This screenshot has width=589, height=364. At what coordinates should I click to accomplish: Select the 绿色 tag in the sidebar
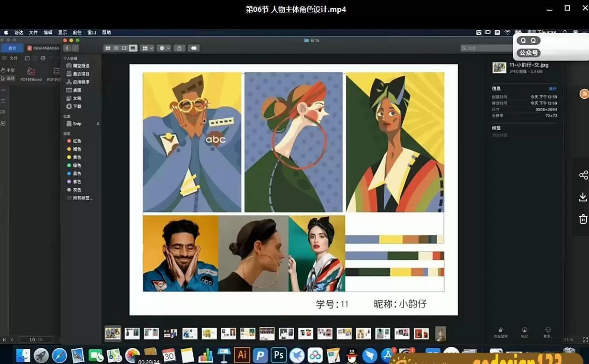76,165
